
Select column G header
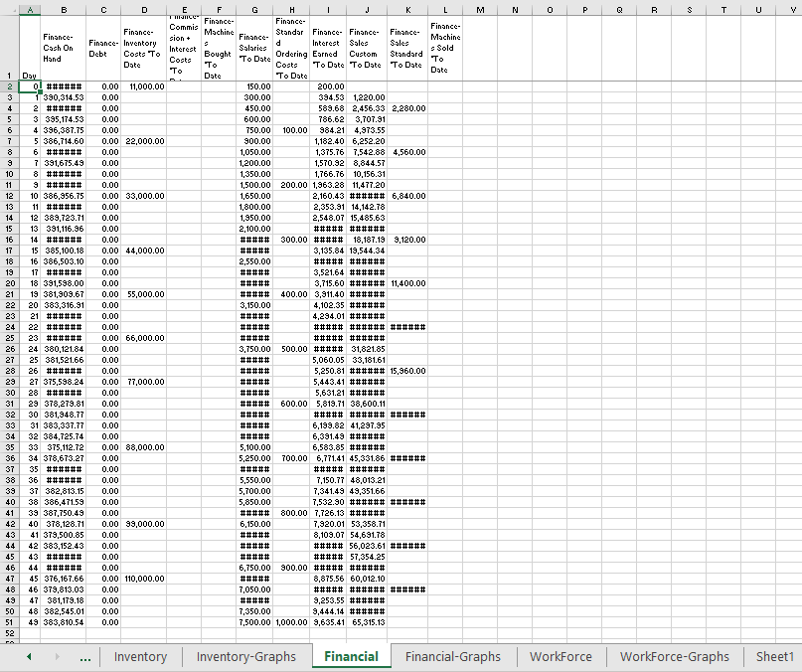click(254, 10)
